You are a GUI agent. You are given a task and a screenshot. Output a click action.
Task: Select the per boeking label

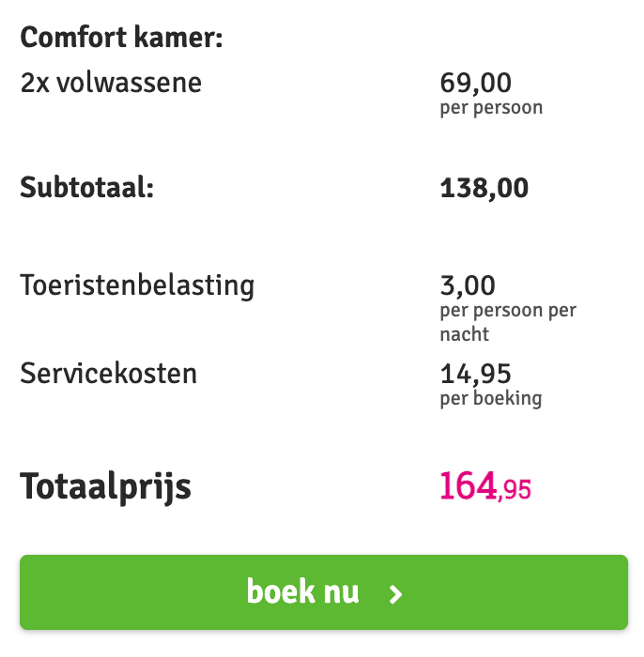(x=490, y=398)
